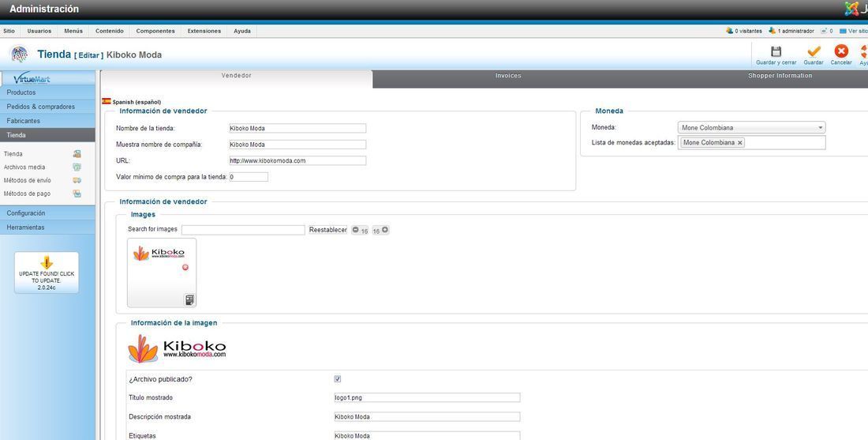Switch to the Shopper Information tab
Viewport: 868px width, 440px height.
pos(780,76)
